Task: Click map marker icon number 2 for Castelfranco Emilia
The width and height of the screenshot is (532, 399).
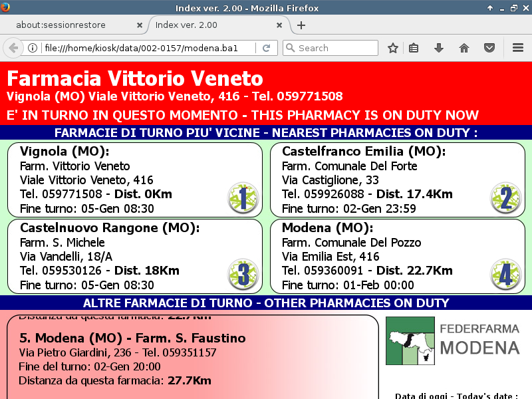Action: [x=505, y=198]
